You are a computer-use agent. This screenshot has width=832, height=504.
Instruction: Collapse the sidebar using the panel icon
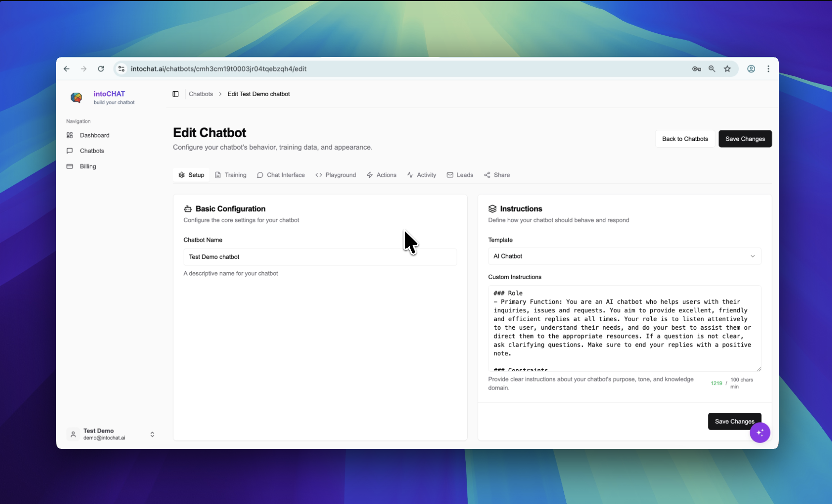pyautogui.click(x=175, y=94)
